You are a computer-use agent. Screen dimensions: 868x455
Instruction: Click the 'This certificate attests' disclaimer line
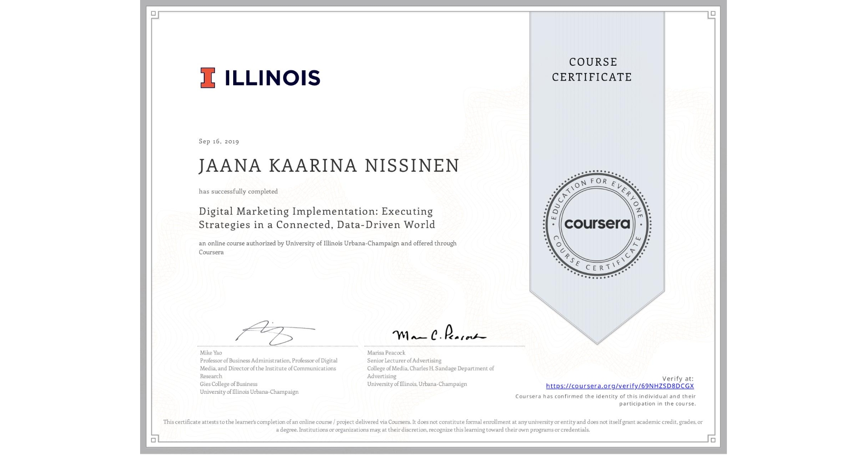pos(433,422)
